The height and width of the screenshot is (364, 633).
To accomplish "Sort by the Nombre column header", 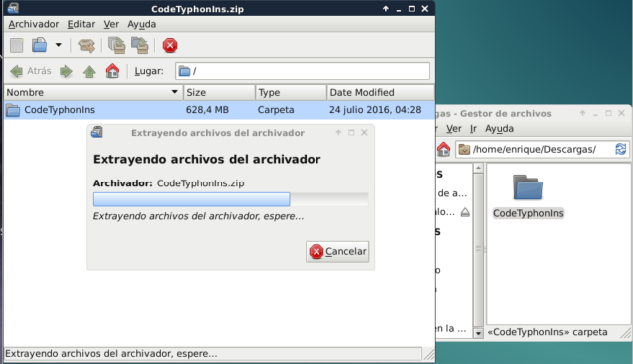I will pos(93,93).
